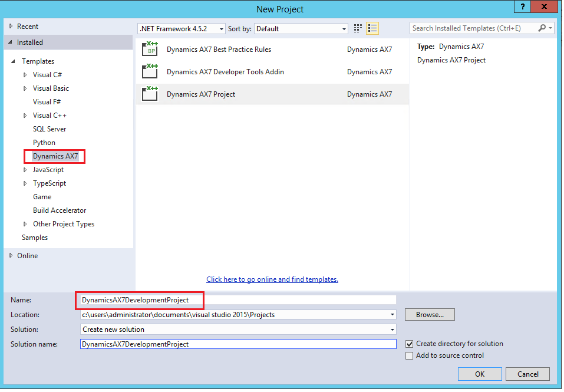
Task: Open the Sort by dropdown
Action: click(301, 28)
